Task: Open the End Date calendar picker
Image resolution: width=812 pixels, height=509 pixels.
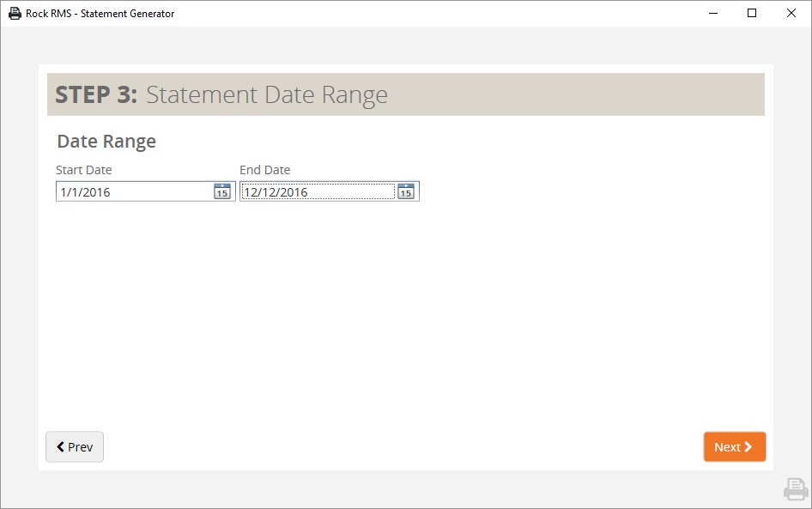Action: click(405, 191)
